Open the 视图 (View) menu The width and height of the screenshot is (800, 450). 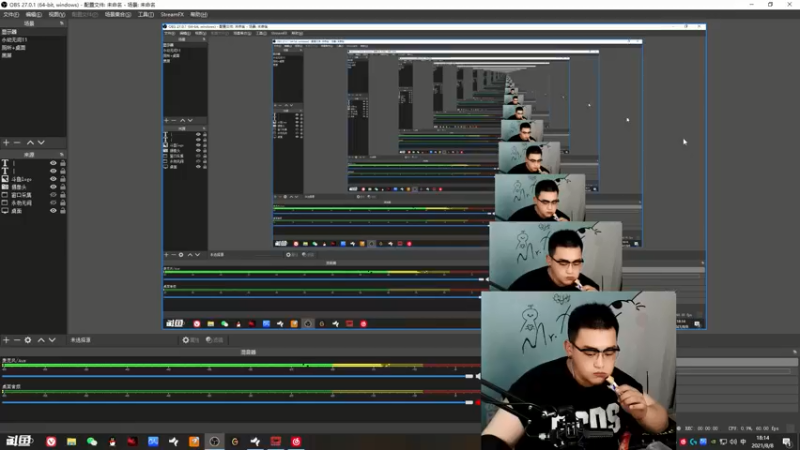coord(57,14)
